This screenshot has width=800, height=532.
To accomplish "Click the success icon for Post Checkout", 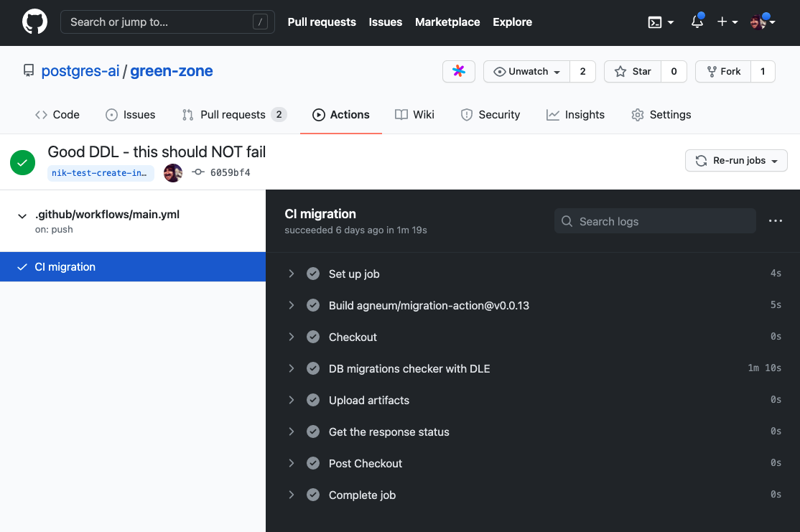I will (313, 464).
